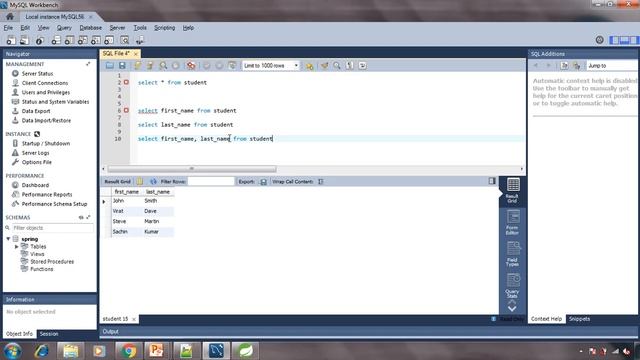The image size is (640, 360).
Task: Click the Filter objects schema search field
Action: [x=52, y=228]
